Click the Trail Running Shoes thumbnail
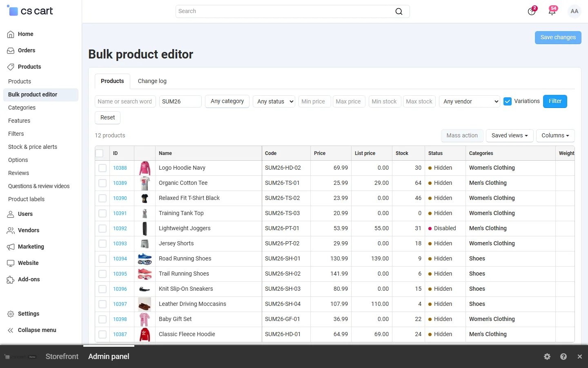The image size is (588, 368). (x=145, y=274)
